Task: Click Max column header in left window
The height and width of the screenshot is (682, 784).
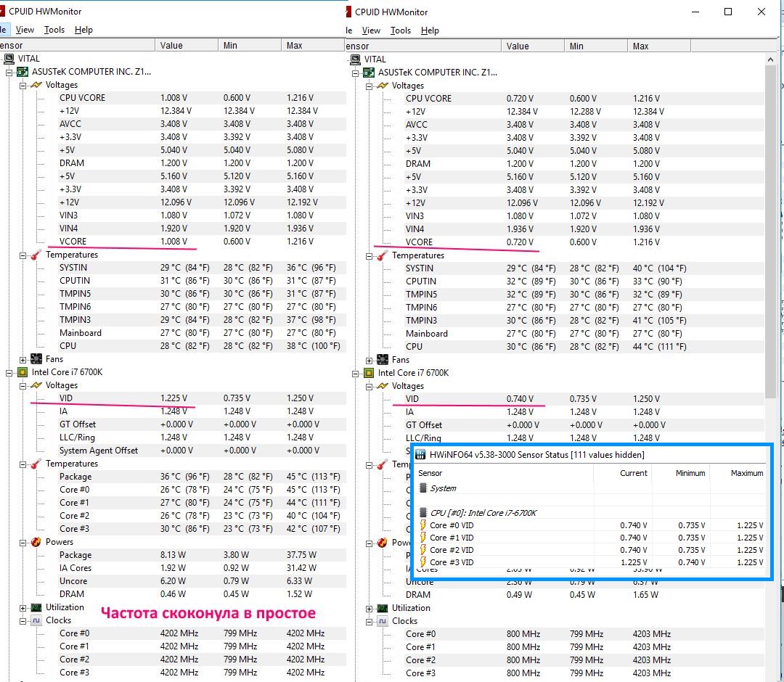Action: (x=313, y=46)
